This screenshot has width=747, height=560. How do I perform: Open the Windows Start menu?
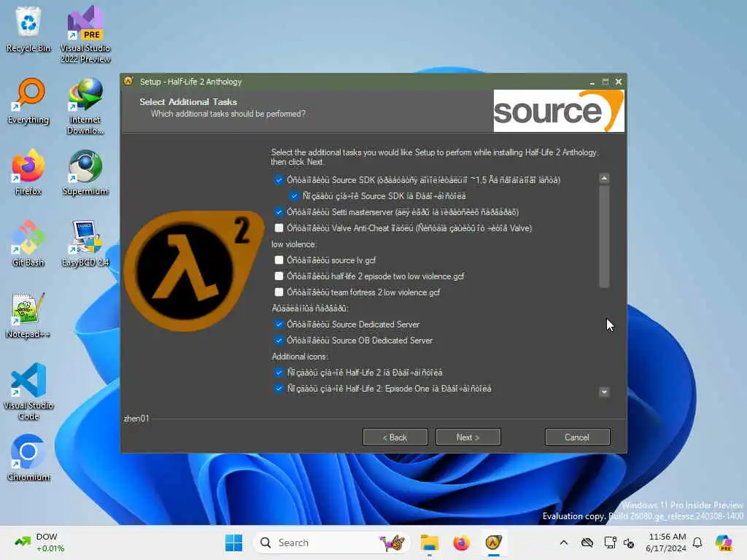tap(233, 542)
